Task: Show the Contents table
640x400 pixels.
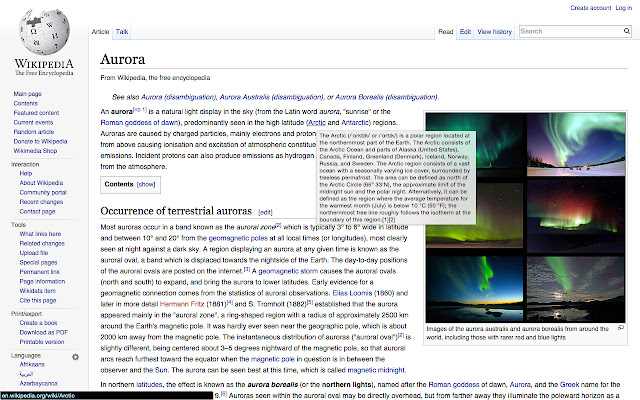Action: click(x=146, y=184)
